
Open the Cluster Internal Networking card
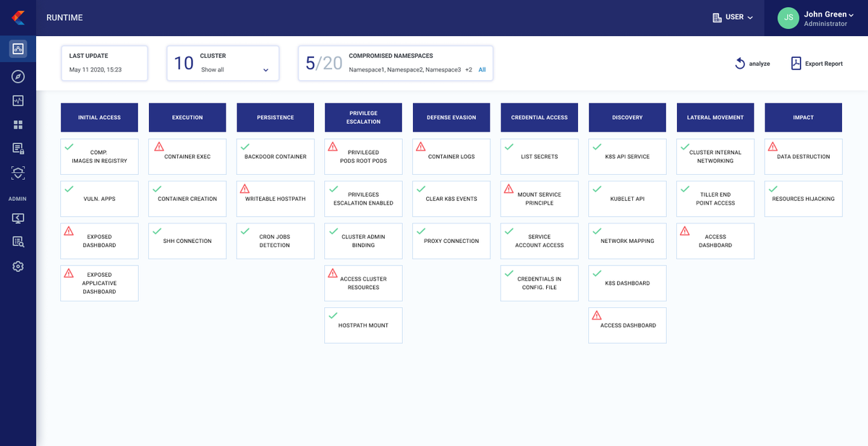point(715,157)
